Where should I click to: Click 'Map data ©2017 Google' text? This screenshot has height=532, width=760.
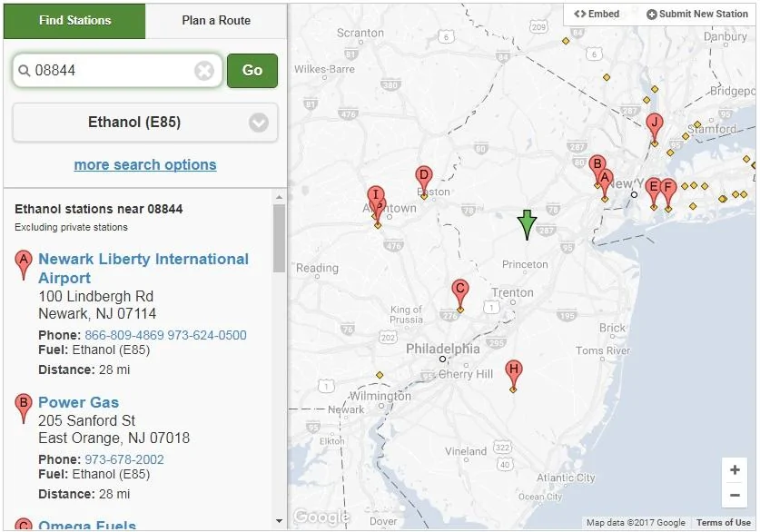point(636,522)
